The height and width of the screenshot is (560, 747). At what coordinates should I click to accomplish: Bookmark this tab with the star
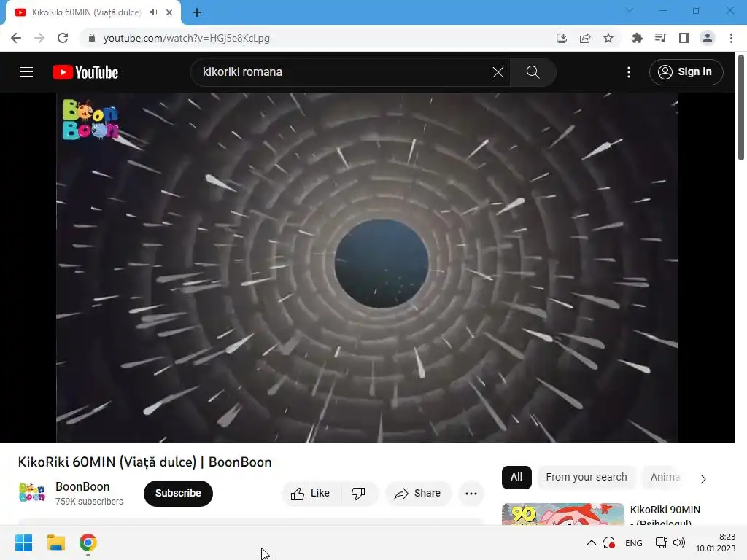(x=608, y=38)
